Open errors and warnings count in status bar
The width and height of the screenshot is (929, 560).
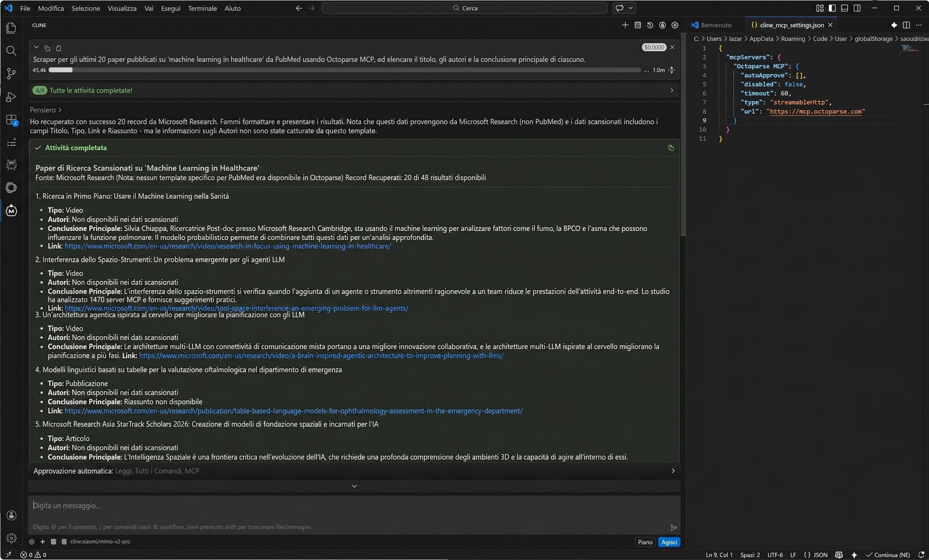tap(33, 555)
